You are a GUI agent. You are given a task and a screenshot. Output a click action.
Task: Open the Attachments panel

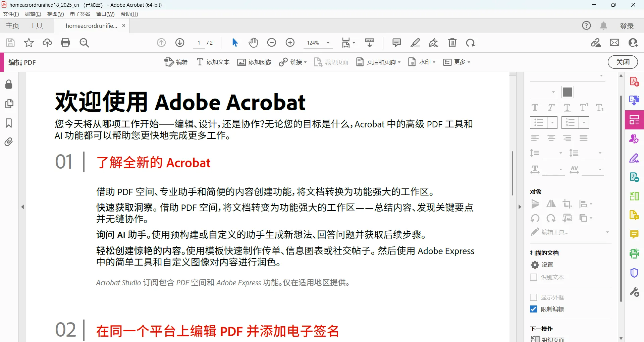click(x=8, y=142)
